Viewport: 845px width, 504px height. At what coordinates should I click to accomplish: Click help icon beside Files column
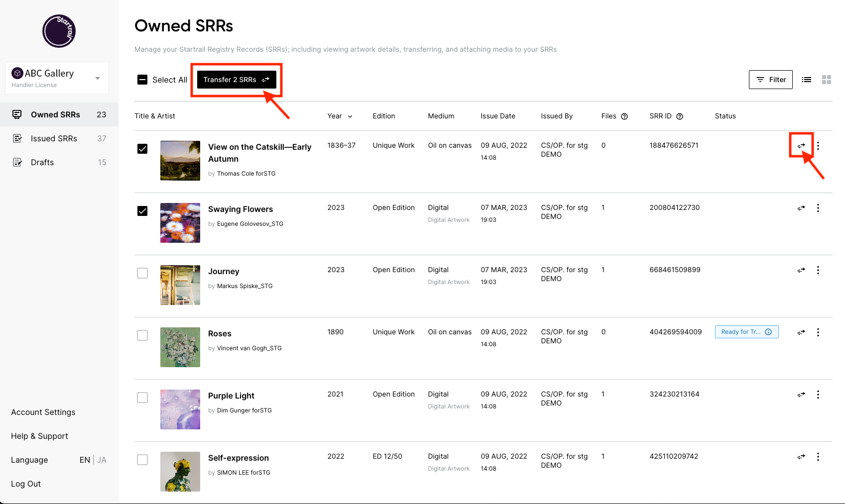pos(624,116)
